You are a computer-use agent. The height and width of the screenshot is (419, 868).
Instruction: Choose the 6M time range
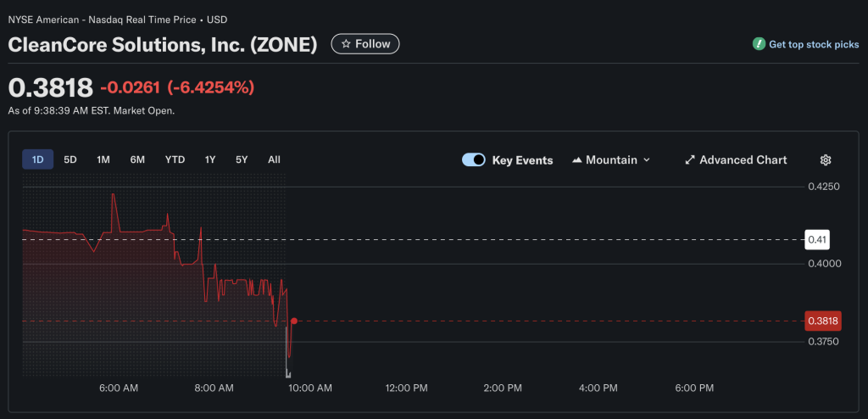coord(137,159)
